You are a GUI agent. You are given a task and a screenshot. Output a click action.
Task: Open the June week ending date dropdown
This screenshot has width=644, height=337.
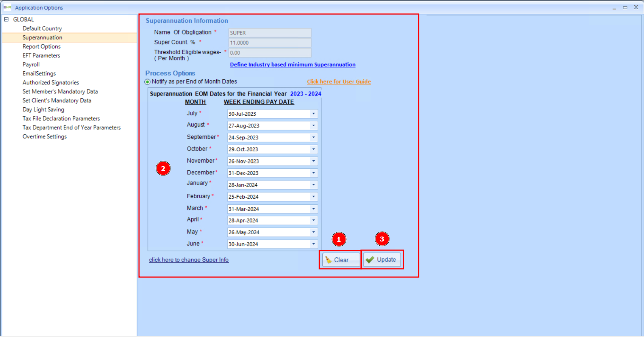pos(313,244)
